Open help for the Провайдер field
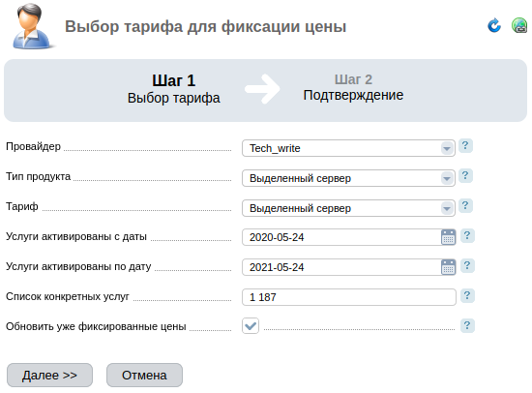Image resolution: width=532 pixels, height=393 pixels. [465, 146]
